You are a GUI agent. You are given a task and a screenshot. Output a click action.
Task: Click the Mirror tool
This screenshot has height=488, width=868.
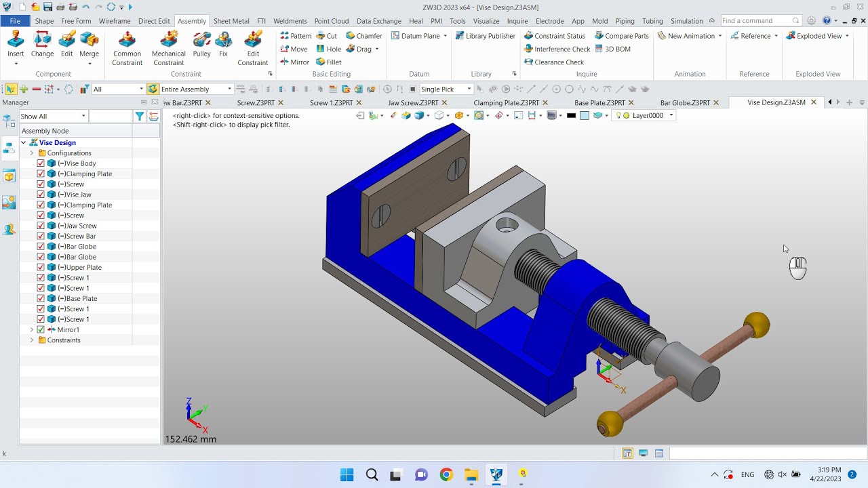click(295, 62)
